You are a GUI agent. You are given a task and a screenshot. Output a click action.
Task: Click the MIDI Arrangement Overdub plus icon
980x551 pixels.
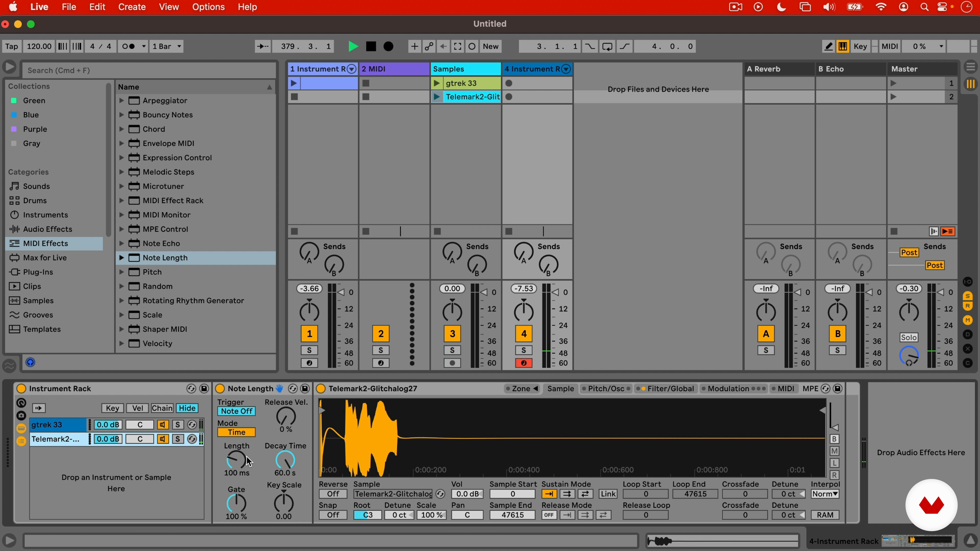click(x=414, y=46)
